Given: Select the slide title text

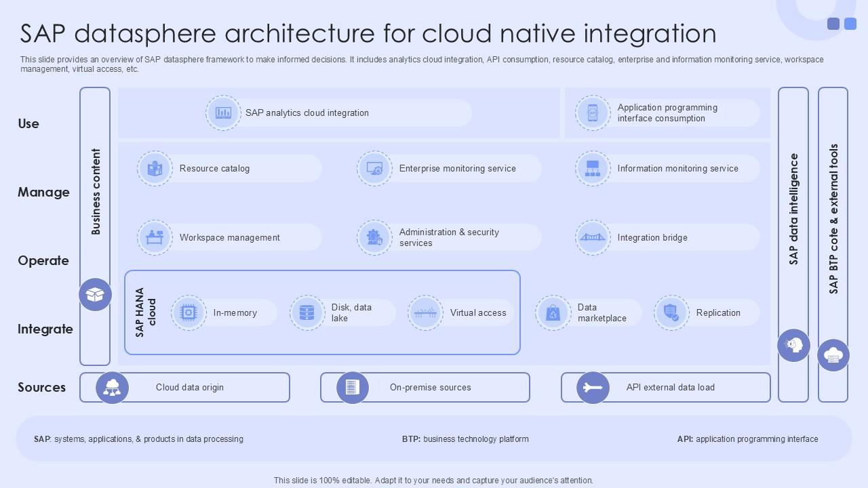Looking at the screenshot, I should [x=368, y=33].
